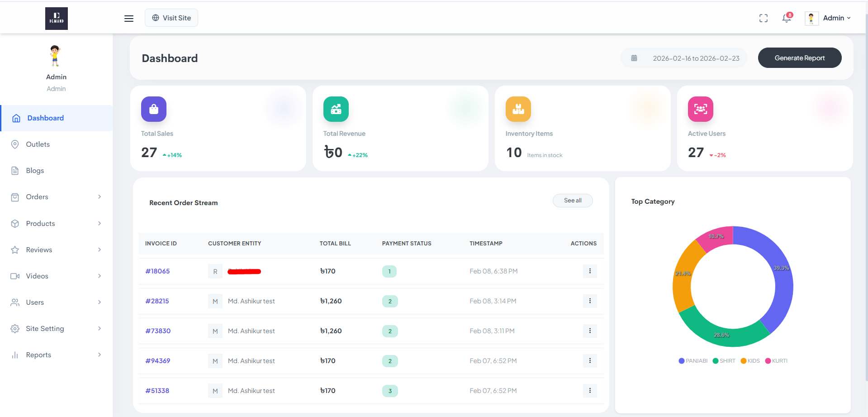
Task: Toggle PANJABI legend in Top Category chart
Action: 693,361
